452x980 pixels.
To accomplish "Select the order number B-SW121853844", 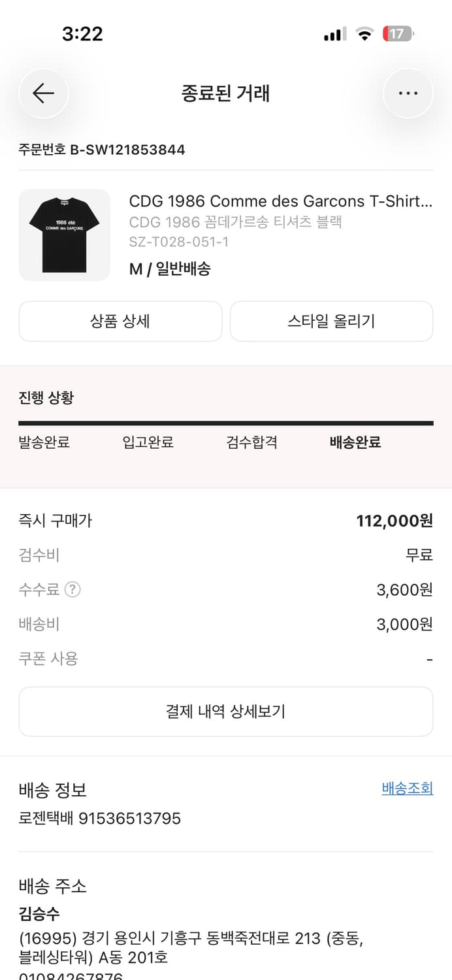I will tap(101, 150).
